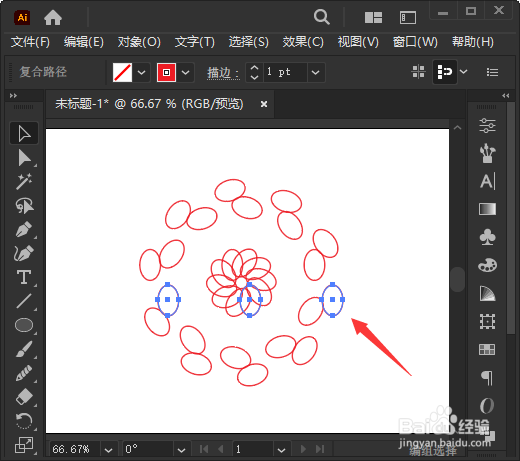Select the Selection tool (black arrow)

pyautogui.click(x=24, y=134)
